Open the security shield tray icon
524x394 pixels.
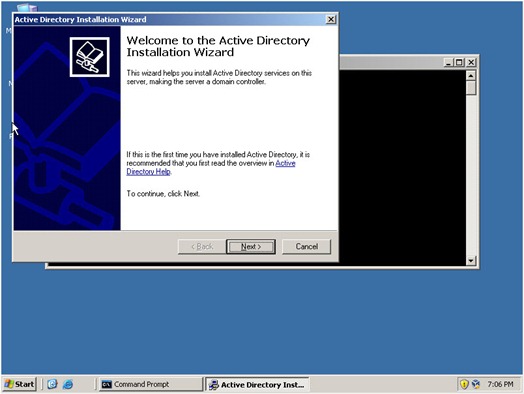464,384
